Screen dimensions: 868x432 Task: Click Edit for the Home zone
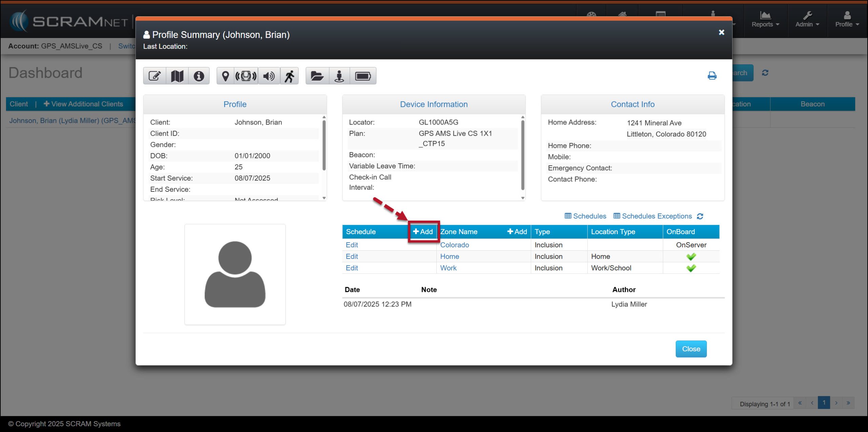point(352,257)
